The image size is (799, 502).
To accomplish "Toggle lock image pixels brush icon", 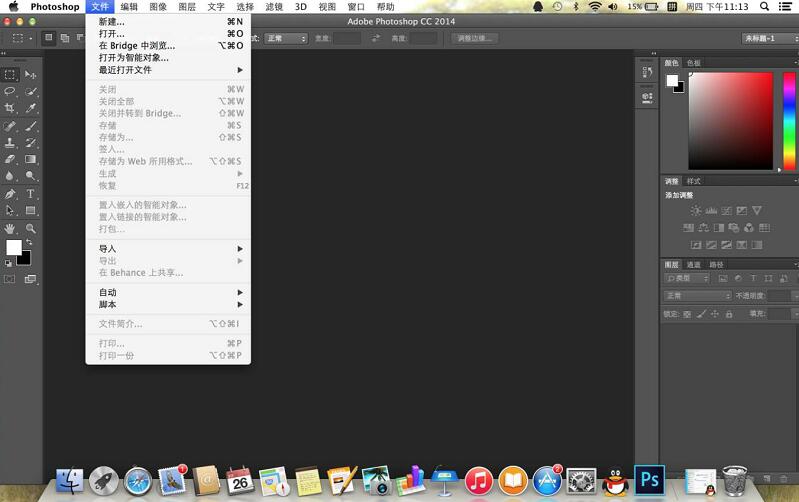I will [701, 314].
